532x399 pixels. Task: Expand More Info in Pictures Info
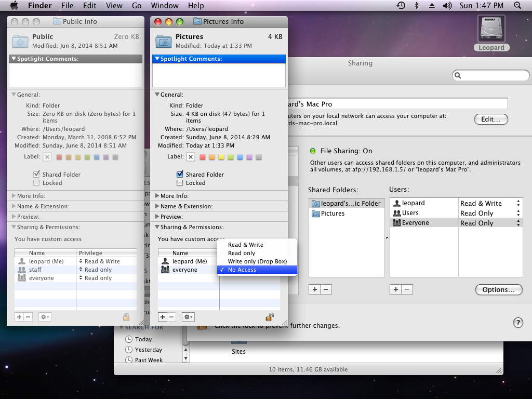pyautogui.click(x=157, y=196)
